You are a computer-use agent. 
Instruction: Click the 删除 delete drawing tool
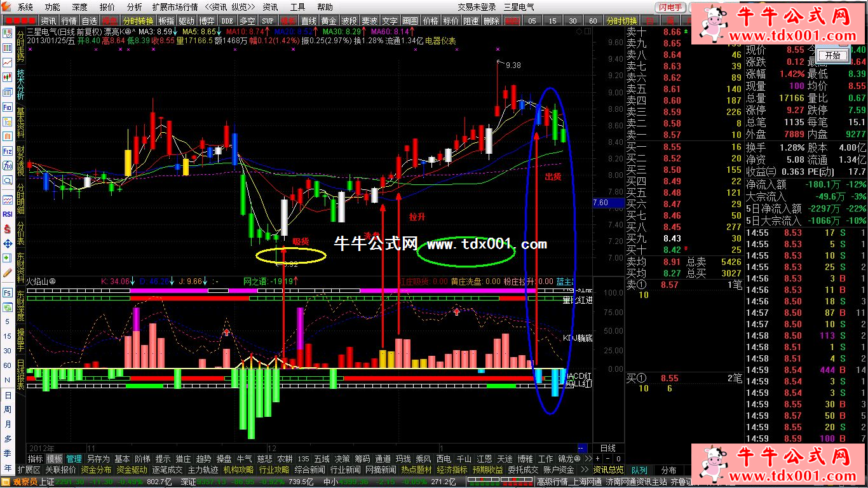pyautogui.click(x=491, y=21)
